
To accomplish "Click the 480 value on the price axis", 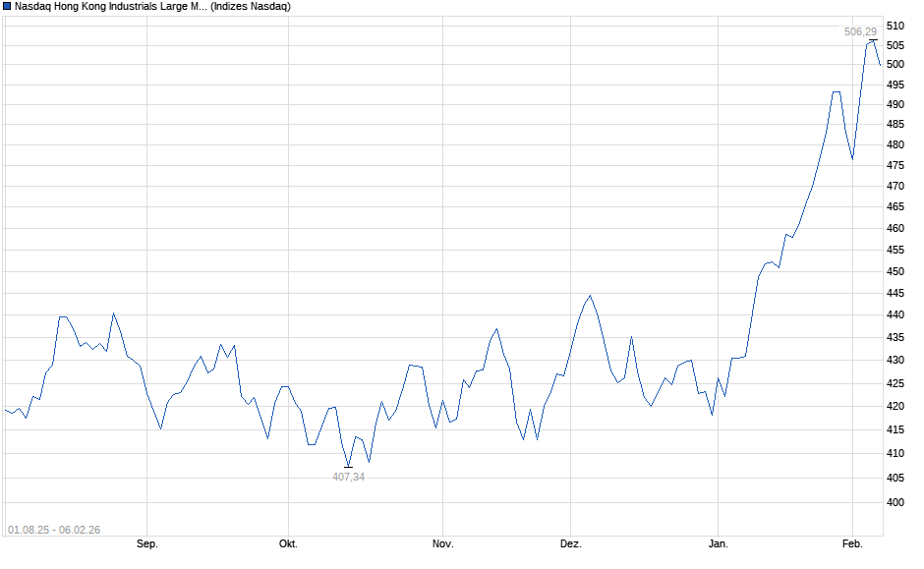I will pos(895,144).
